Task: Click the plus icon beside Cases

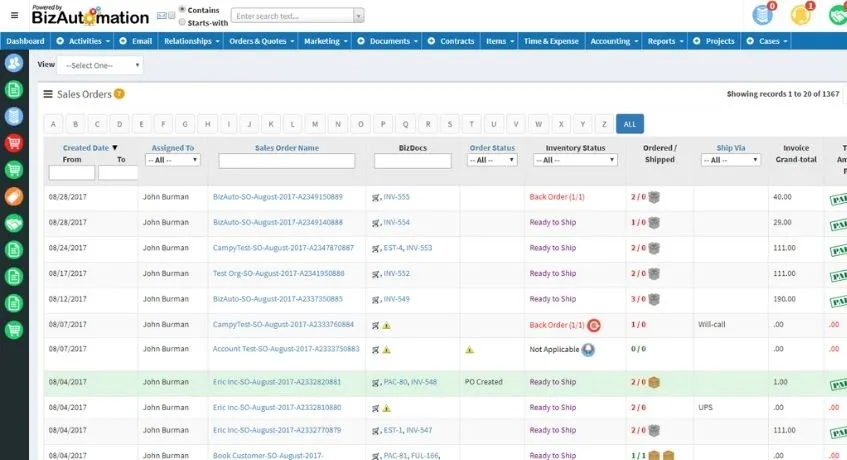Action: [750, 41]
